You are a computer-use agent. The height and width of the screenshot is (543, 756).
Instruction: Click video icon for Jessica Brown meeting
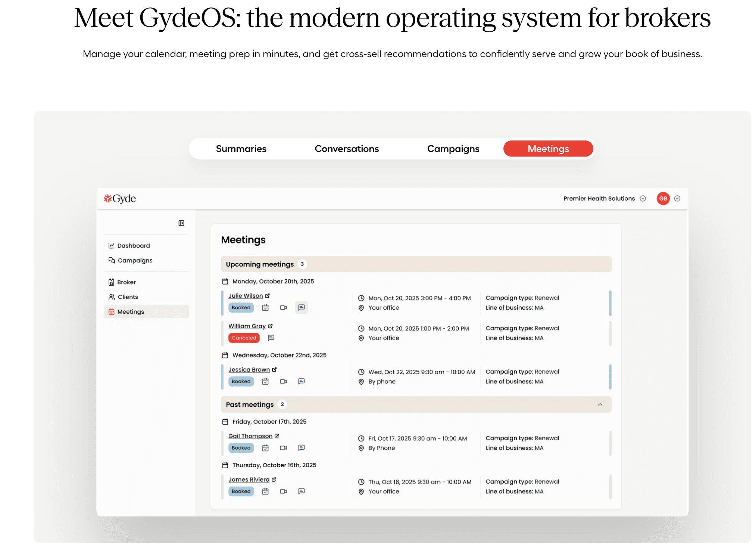[x=283, y=381]
